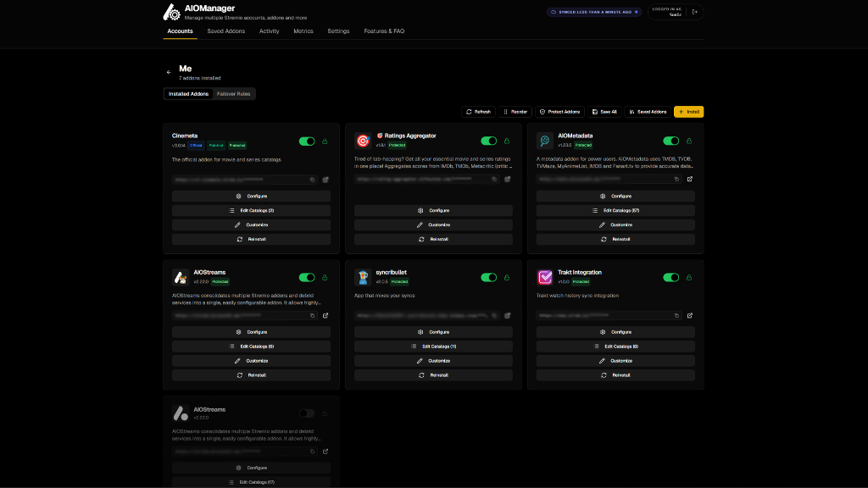Screen dimensions: 868x488
Task: View the Features & FAQ tab
Action: (384, 31)
